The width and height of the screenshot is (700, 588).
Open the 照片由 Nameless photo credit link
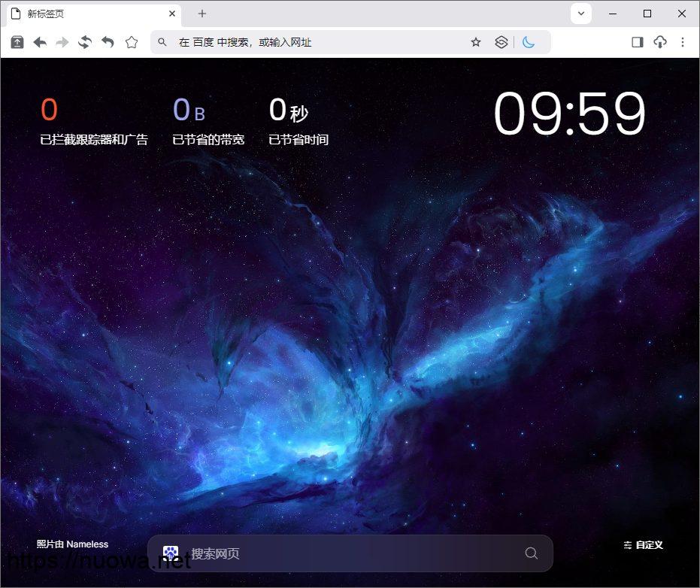[x=72, y=544]
